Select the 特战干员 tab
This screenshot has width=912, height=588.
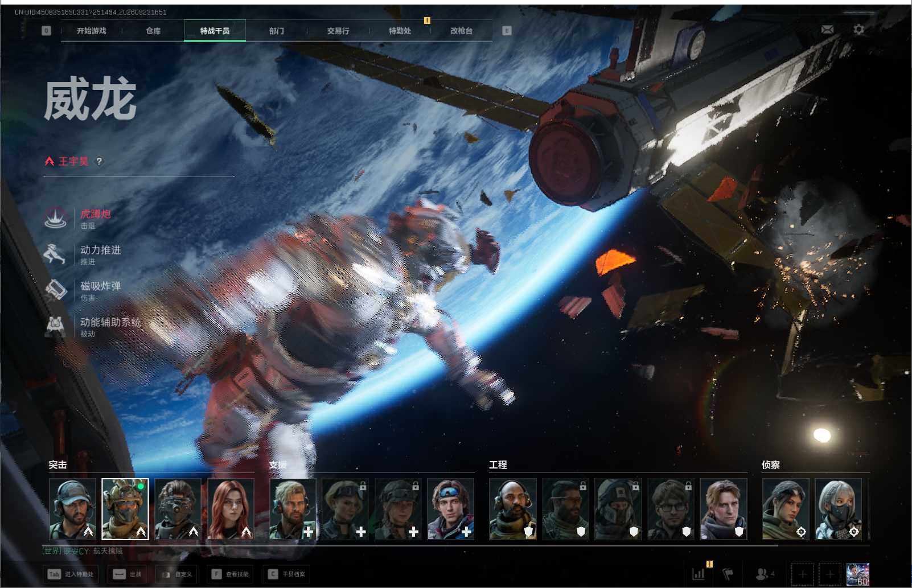click(x=215, y=31)
